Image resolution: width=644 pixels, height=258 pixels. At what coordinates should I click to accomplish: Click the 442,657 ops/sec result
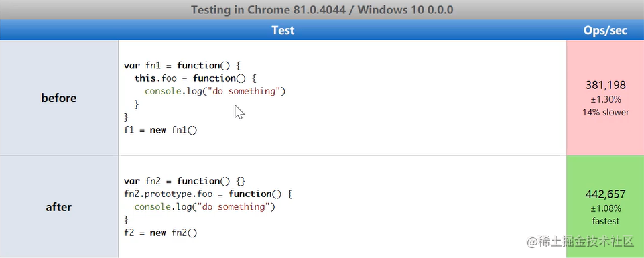pyautogui.click(x=605, y=194)
